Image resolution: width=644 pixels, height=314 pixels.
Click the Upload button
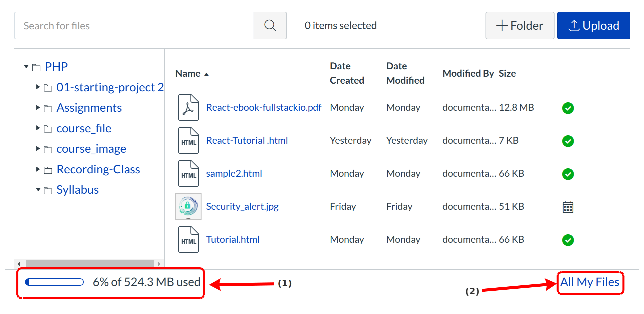pos(593,26)
